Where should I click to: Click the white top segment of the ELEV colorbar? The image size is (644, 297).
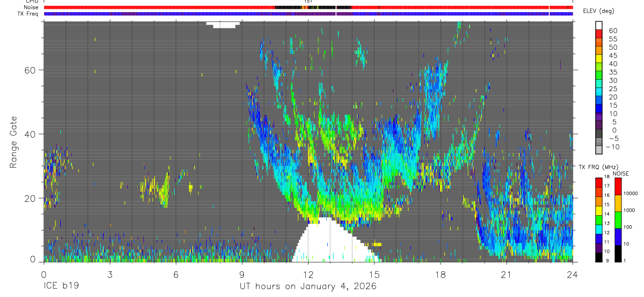[599, 25]
